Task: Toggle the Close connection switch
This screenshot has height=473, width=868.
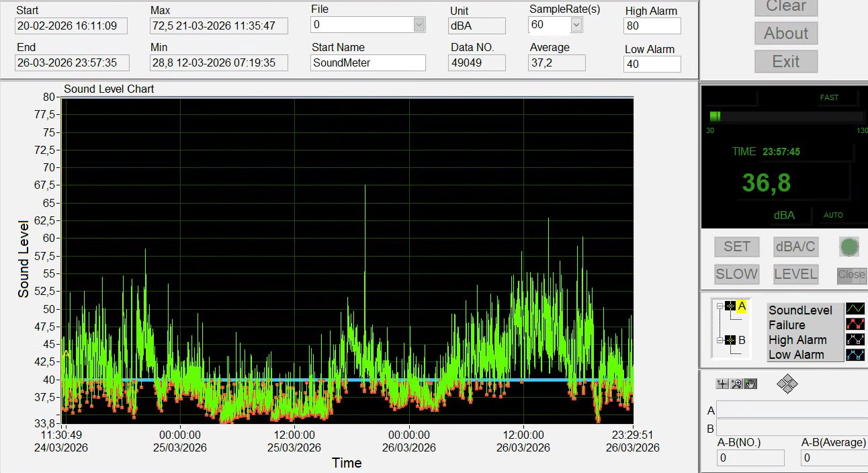Action: [851, 275]
